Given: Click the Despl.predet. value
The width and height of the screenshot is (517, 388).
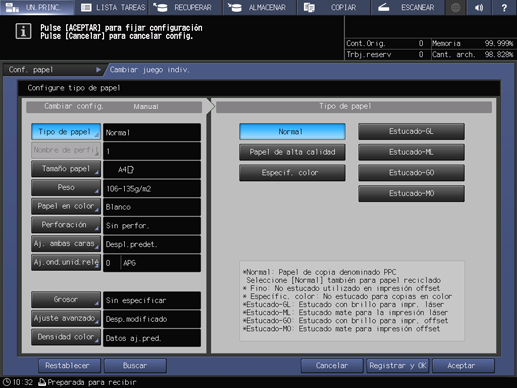Looking at the screenshot, I should pos(152,245).
